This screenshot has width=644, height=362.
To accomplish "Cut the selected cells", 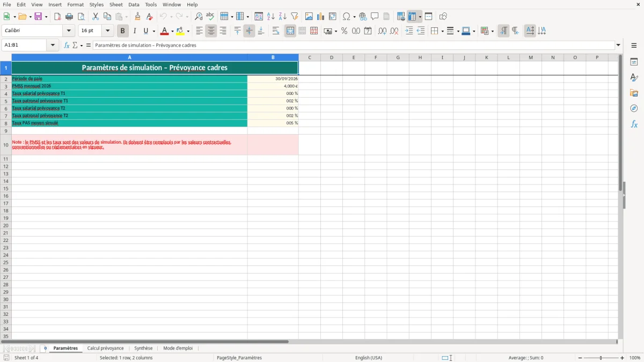I will coord(96,17).
